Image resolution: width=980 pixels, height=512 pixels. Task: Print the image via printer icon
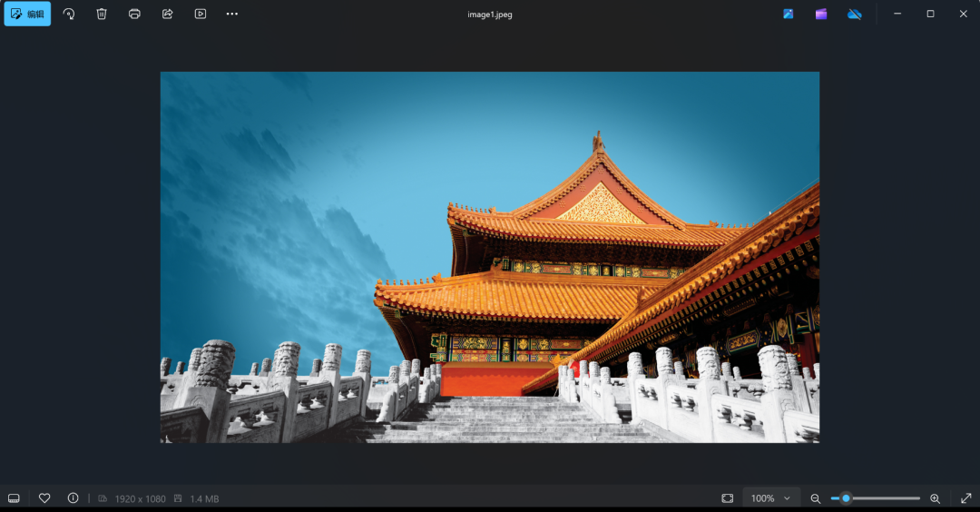134,14
